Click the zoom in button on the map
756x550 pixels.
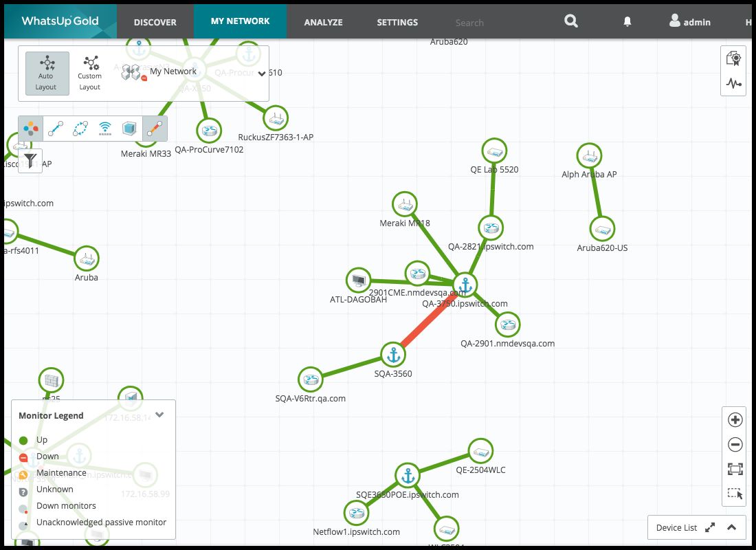(735, 420)
